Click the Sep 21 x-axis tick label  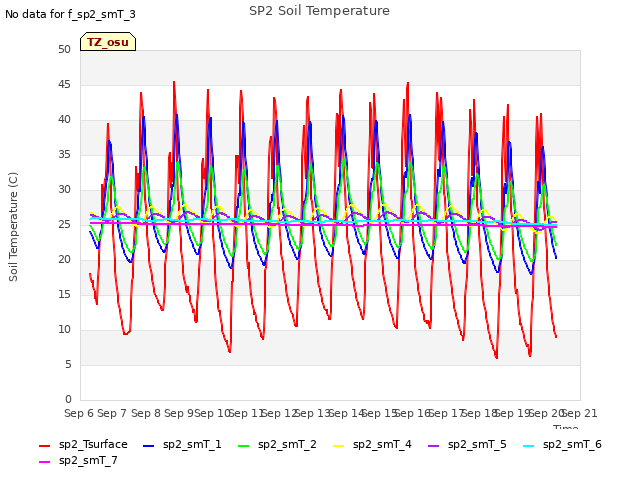point(580,413)
